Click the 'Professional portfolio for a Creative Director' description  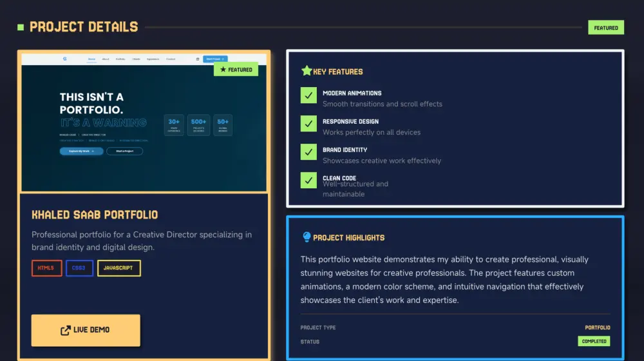(x=142, y=241)
